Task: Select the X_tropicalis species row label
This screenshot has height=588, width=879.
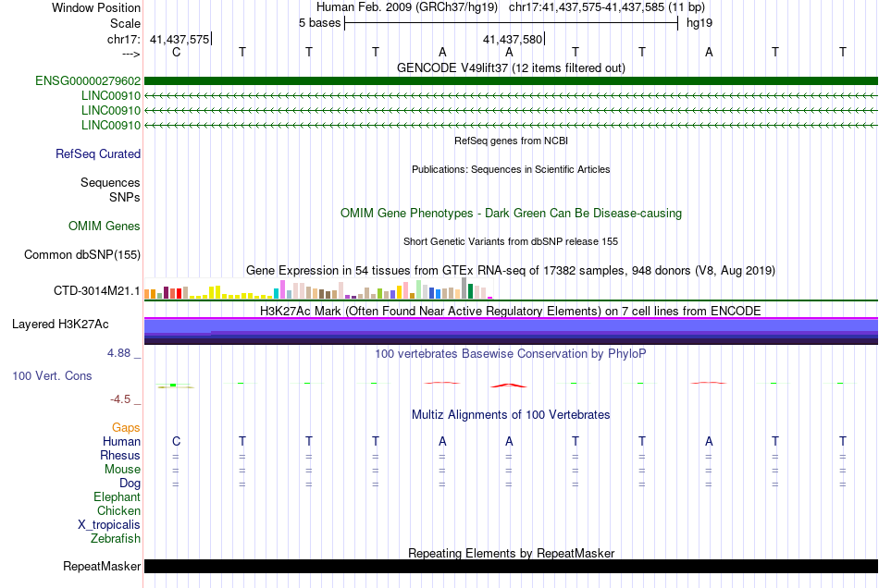Action: pos(109,525)
